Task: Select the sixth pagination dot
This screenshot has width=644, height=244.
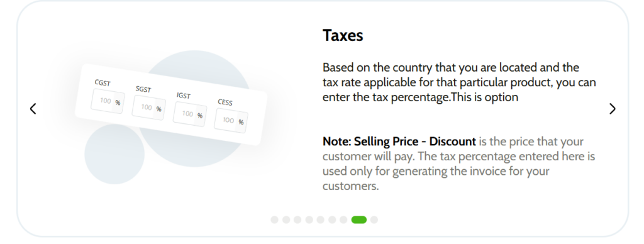Action: click(x=332, y=219)
